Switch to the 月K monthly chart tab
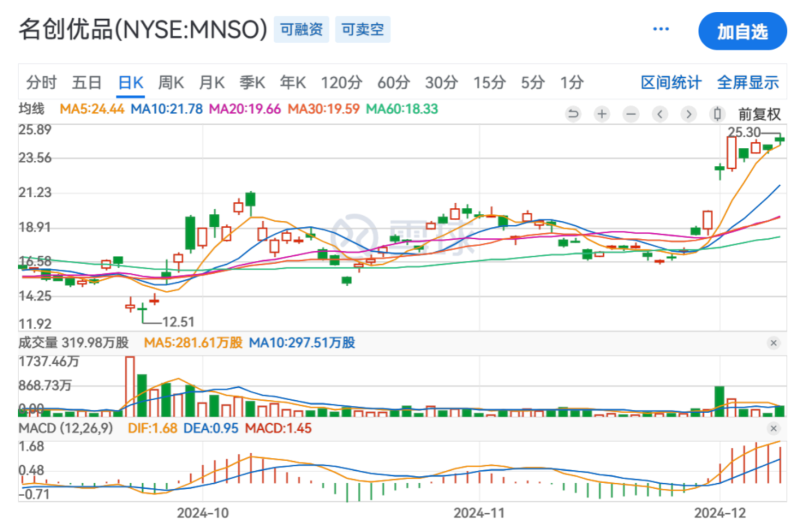 (x=212, y=83)
